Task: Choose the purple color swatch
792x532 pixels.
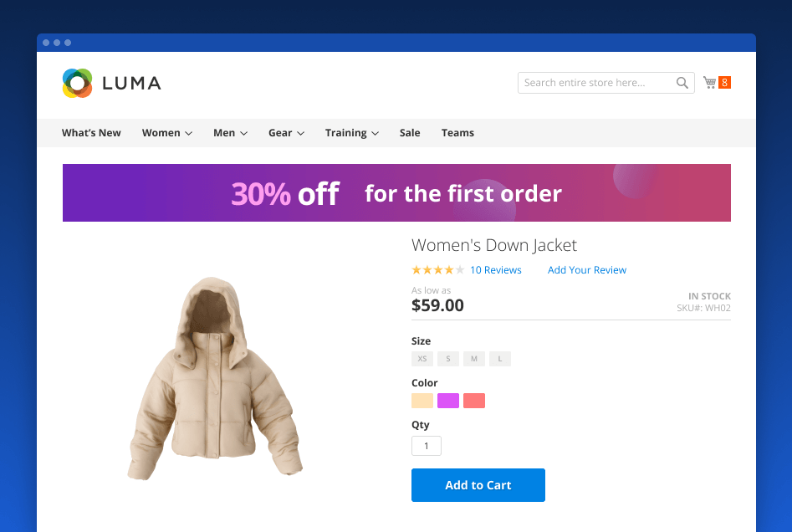Action: pos(448,401)
